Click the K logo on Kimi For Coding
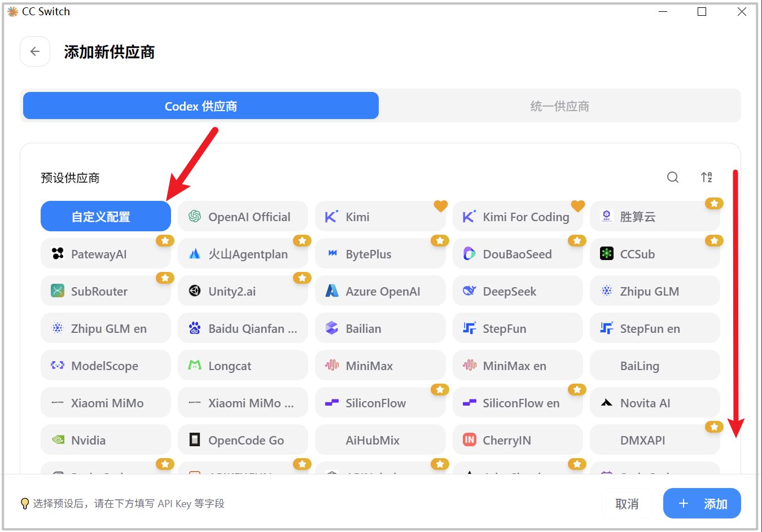Image resolution: width=762 pixels, height=532 pixels. 469,217
